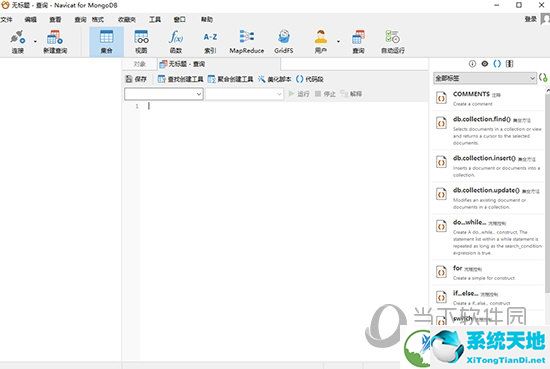The image size is (550, 369).
Task: Click the if...else snippet file icon
Action: click(x=441, y=297)
